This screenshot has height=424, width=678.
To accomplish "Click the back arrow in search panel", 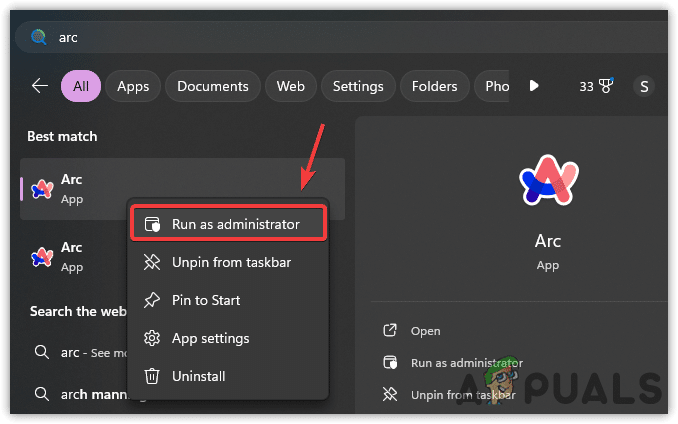I will coord(40,86).
